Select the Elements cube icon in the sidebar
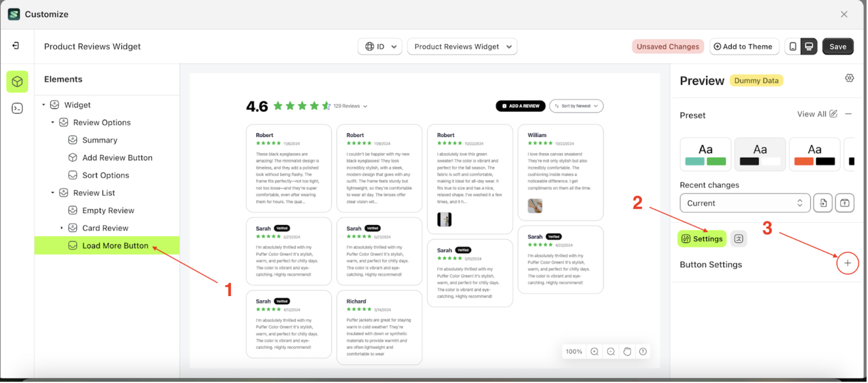The height and width of the screenshot is (383, 868). (17, 81)
